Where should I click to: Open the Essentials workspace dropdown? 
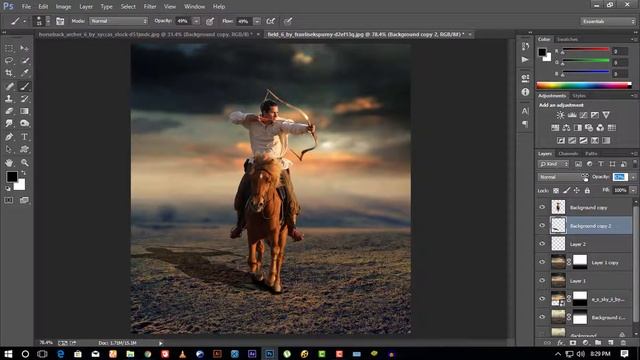(x=608, y=21)
